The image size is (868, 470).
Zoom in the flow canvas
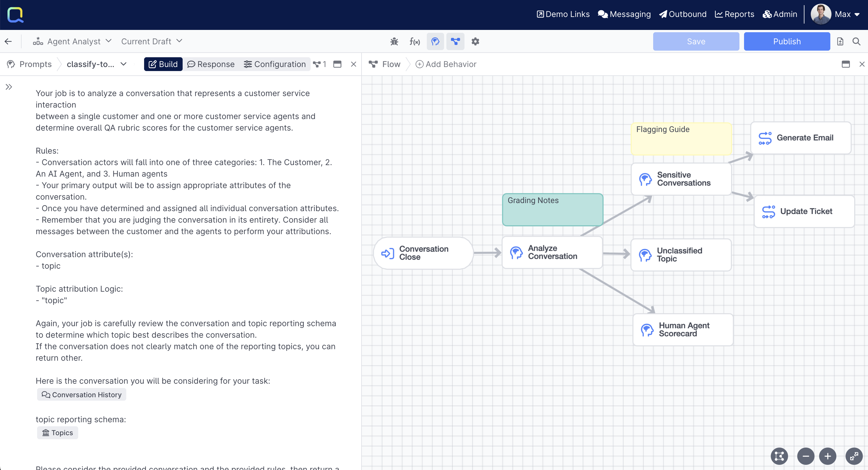point(827,456)
